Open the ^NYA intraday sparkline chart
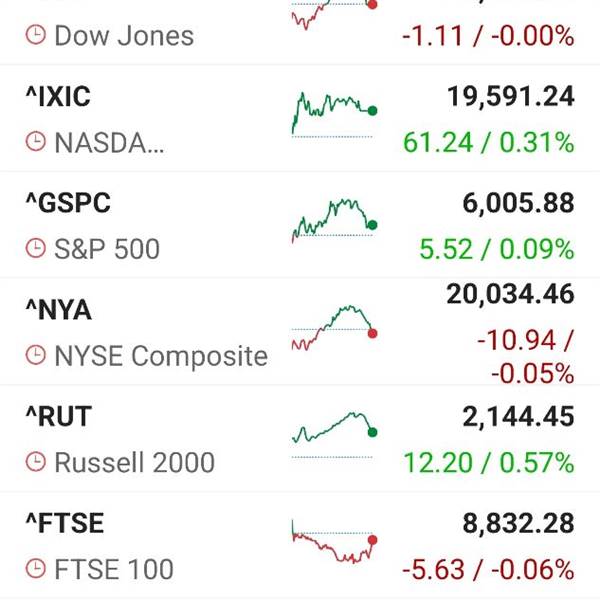Viewport: 600px width, 600px height. pyautogui.click(x=335, y=328)
